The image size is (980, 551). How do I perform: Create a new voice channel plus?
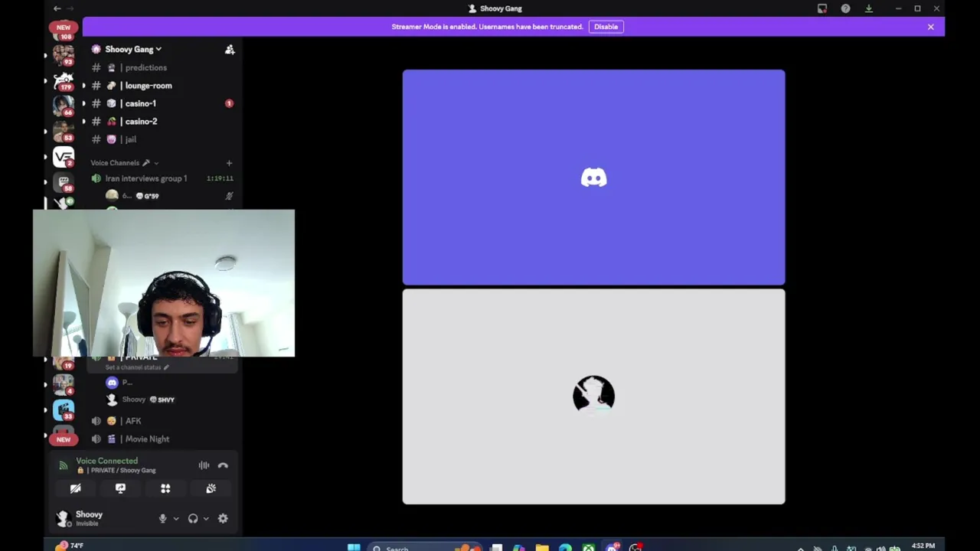tap(229, 163)
